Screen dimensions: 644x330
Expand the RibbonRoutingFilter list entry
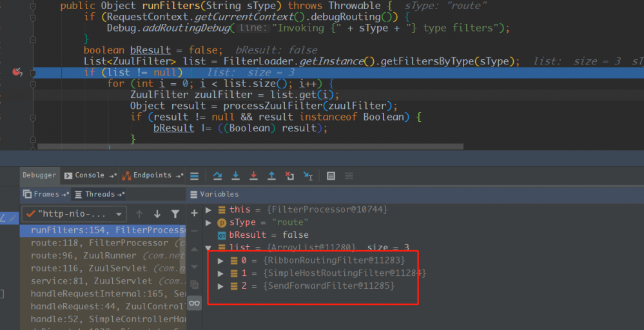[x=220, y=260]
